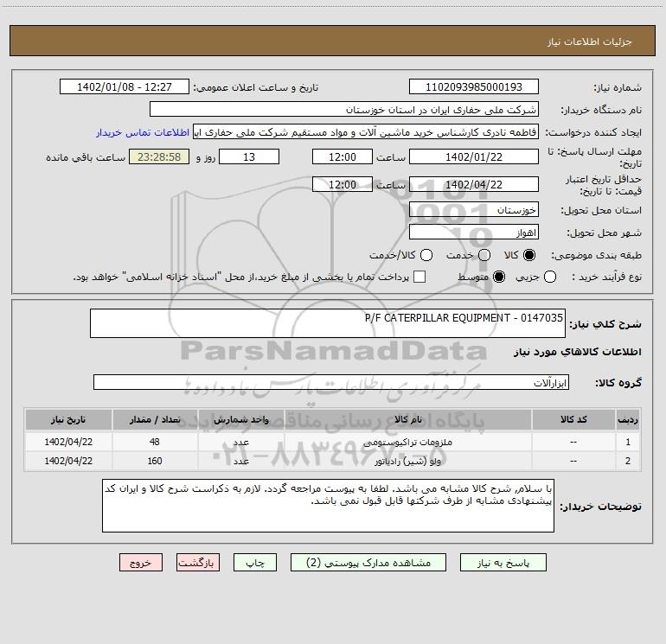Click the خروج exit button
The image size is (666, 644).
point(141,563)
